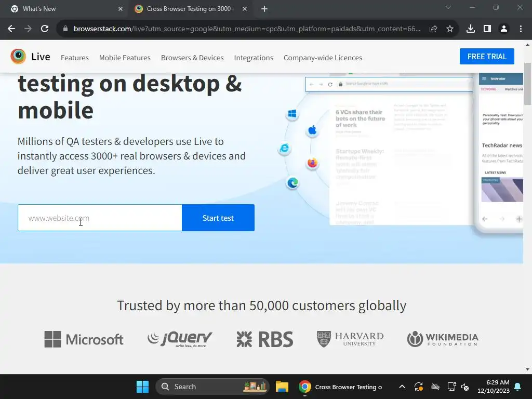
Task: Reload the page with refresh icon
Action: coord(45,29)
